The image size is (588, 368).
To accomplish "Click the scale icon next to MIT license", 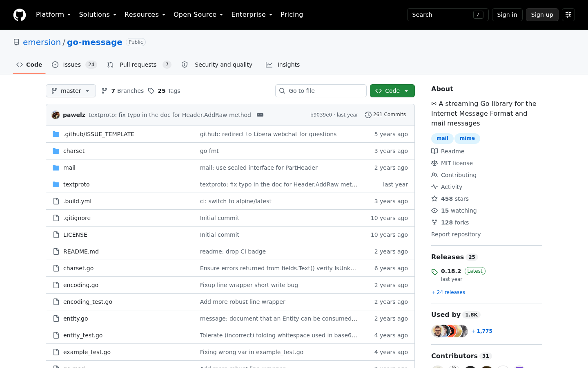I will click(434, 163).
